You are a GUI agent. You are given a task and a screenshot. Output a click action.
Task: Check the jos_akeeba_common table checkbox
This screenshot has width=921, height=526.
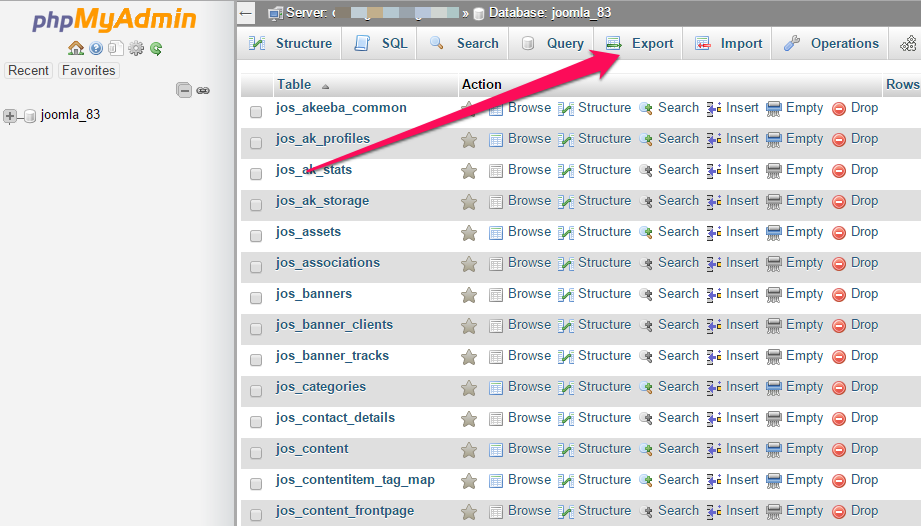pos(256,112)
